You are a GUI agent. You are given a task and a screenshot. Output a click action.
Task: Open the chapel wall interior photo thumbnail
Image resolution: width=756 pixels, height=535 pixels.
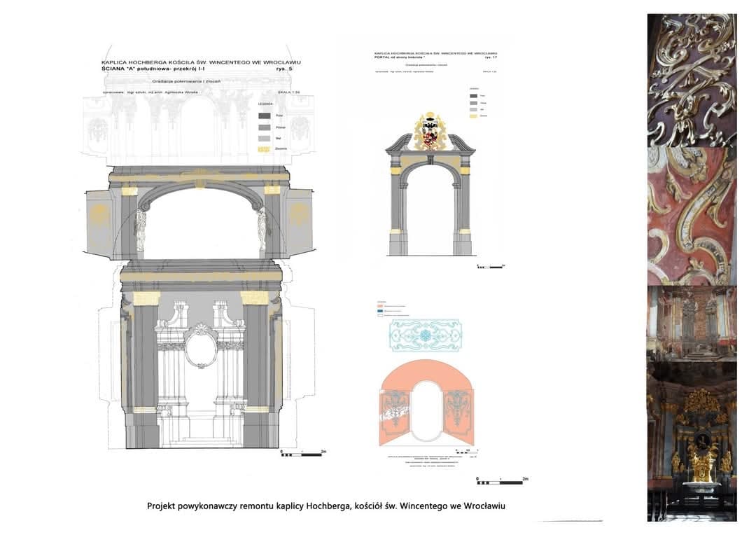(x=692, y=324)
